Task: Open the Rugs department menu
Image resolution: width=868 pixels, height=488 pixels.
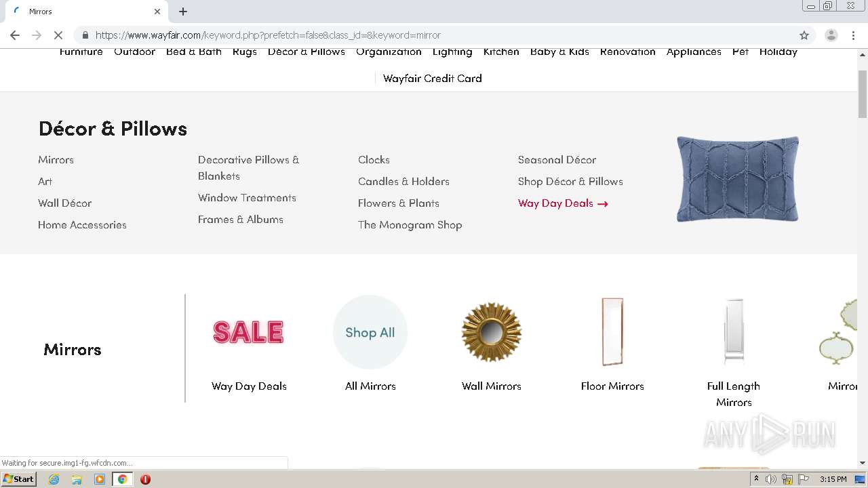Action: pyautogui.click(x=245, y=52)
